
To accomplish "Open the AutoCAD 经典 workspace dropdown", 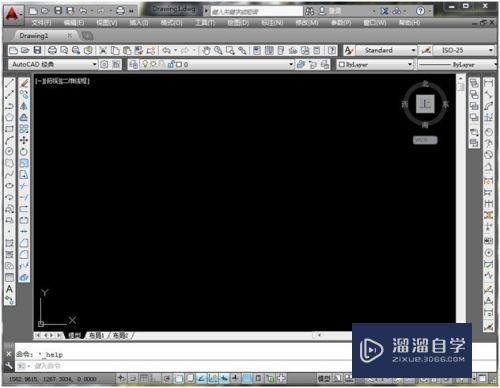I will 53,64.
